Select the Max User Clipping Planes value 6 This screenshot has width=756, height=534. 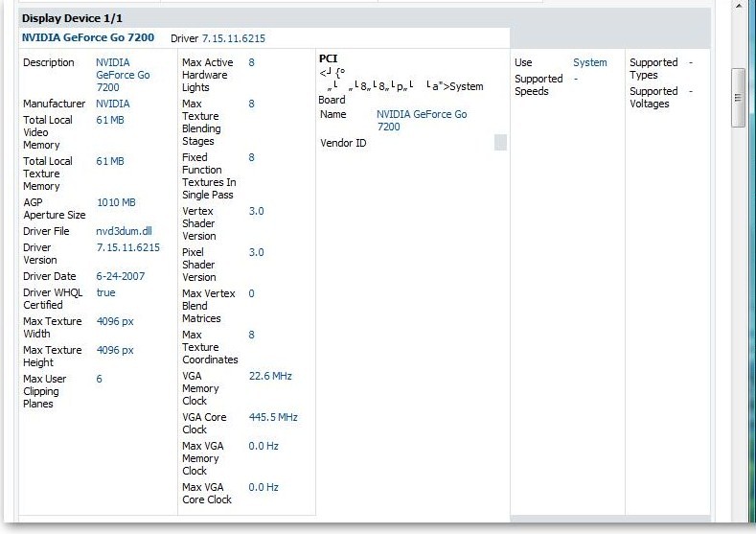point(99,379)
